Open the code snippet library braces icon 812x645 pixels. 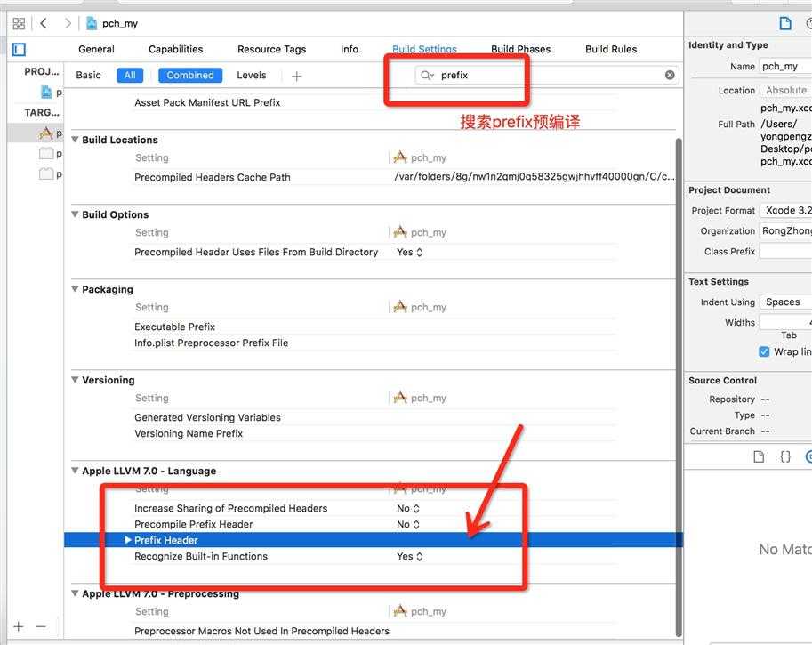click(785, 456)
